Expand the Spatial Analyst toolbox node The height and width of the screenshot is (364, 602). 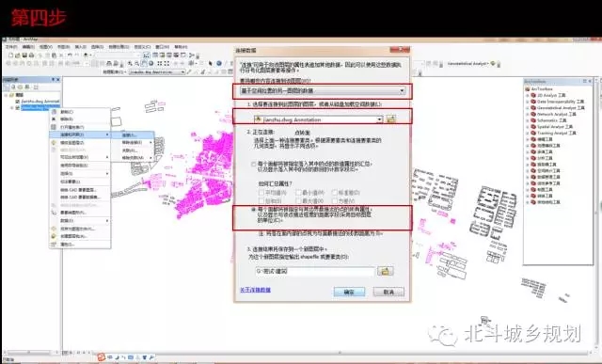click(528, 127)
